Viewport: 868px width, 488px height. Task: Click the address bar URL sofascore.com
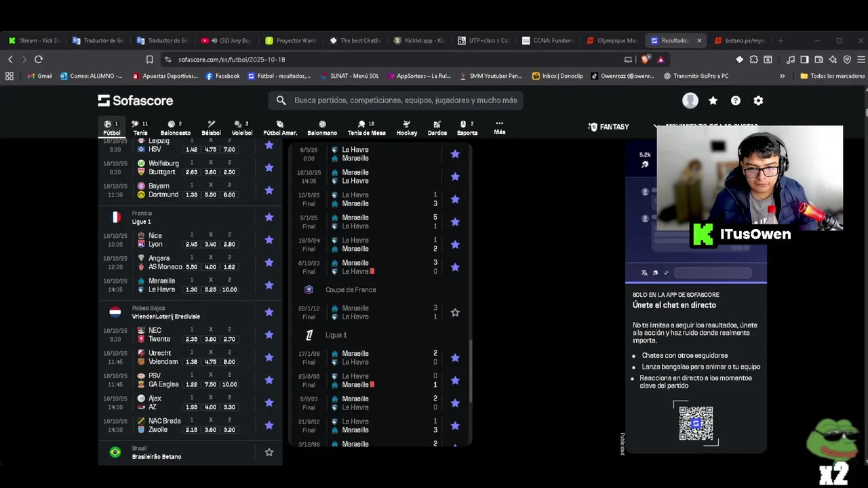pyautogui.click(x=231, y=60)
